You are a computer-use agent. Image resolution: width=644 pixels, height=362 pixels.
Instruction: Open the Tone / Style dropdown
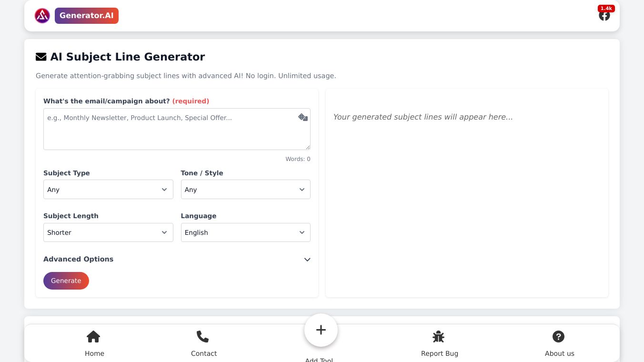click(245, 190)
